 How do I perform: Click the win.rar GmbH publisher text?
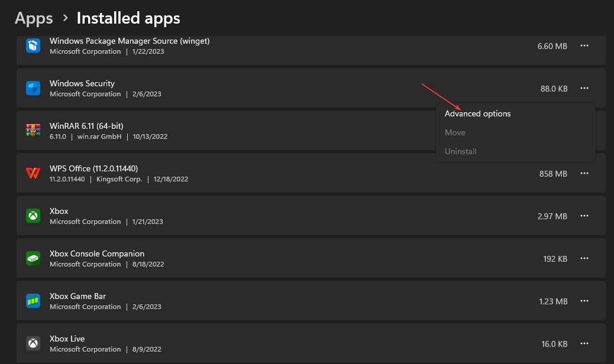[99, 136]
